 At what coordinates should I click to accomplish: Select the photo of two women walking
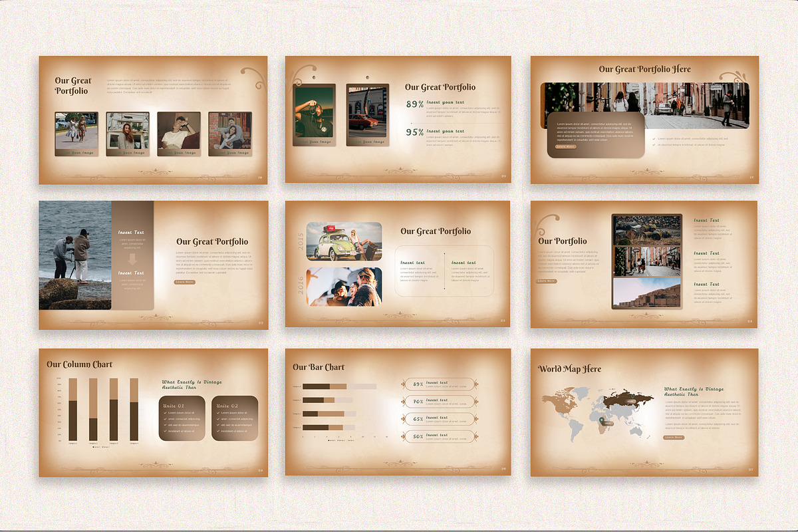click(76, 130)
